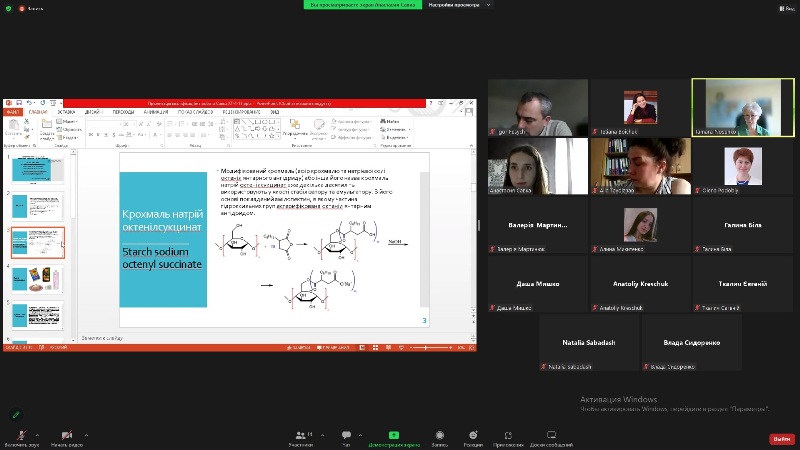Expand chat options arrow
This screenshot has width=800, height=450.
[x=360, y=435]
